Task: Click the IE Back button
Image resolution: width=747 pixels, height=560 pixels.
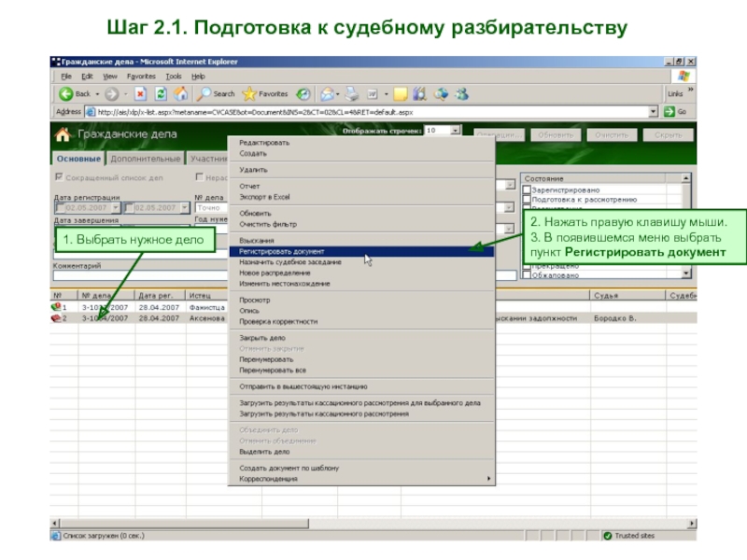Action: point(75,94)
